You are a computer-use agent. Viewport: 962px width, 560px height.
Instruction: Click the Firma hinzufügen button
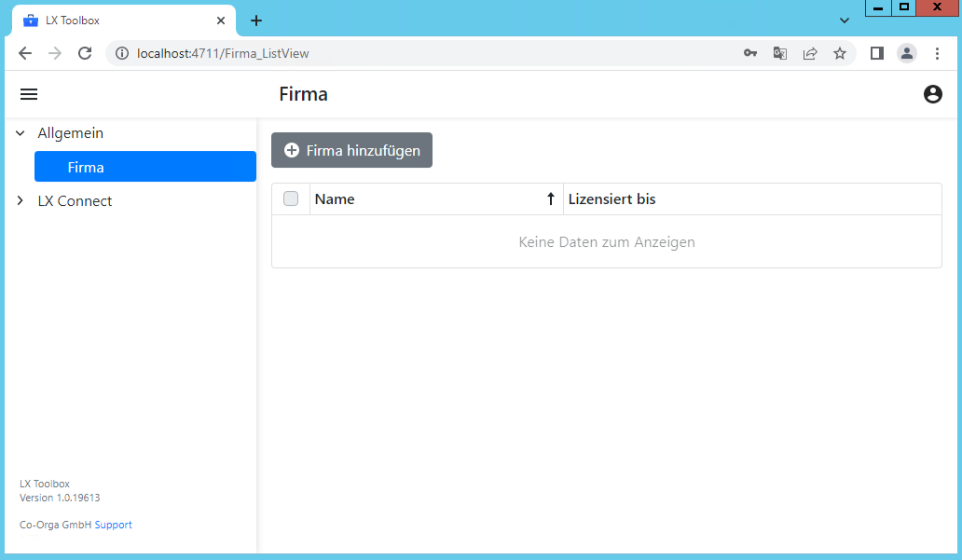click(351, 150)
